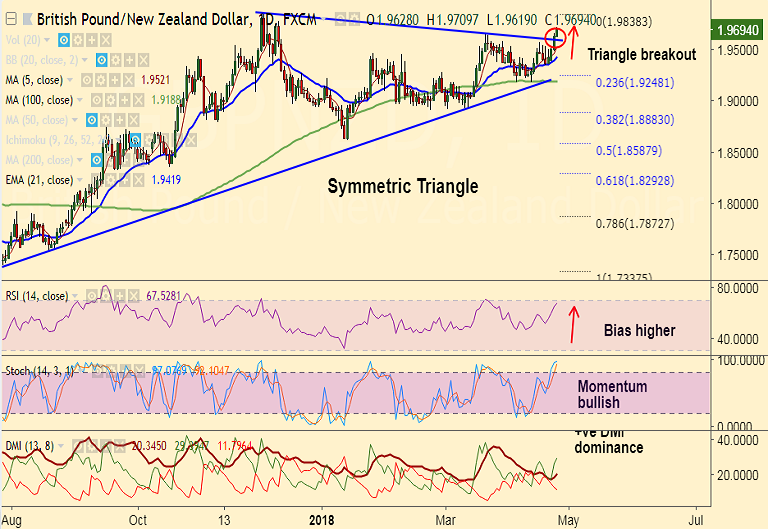Image resolution: width=768 pixels, height=531 pixels.
Task: Open the MA (100, close) dropdown arrow
Action: point(80,100)
